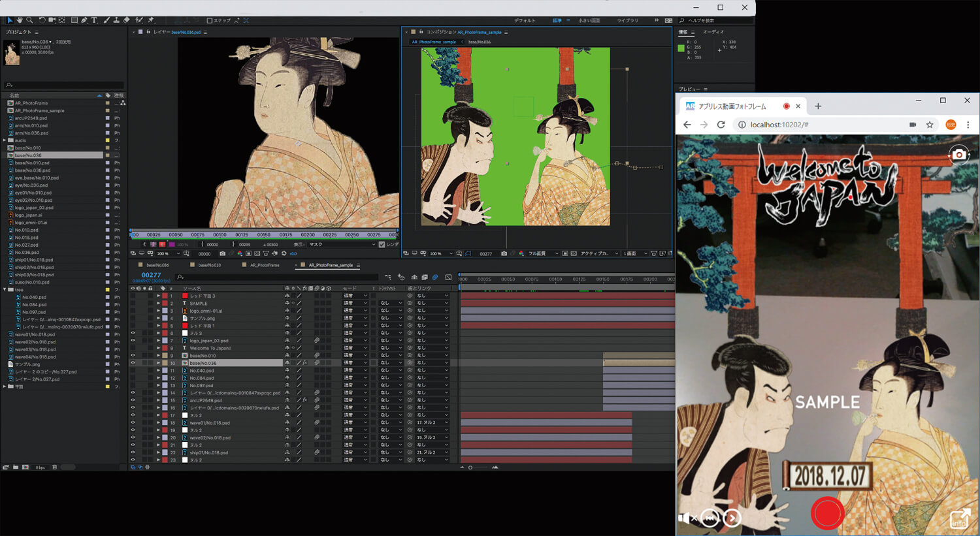Toggle sound mute icon in AR frame

[x=687, y=518]
